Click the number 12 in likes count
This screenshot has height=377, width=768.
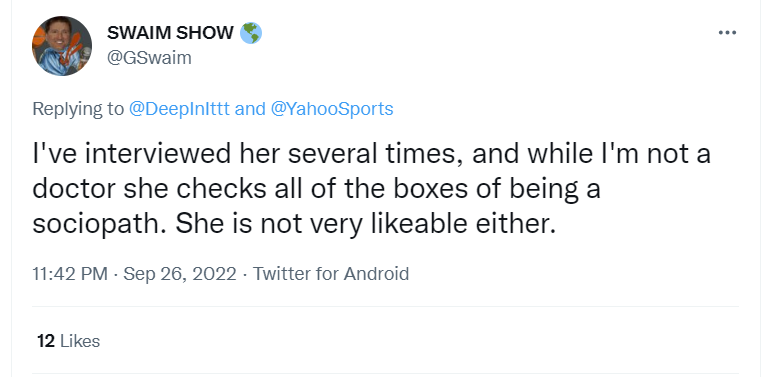point(46,341)
